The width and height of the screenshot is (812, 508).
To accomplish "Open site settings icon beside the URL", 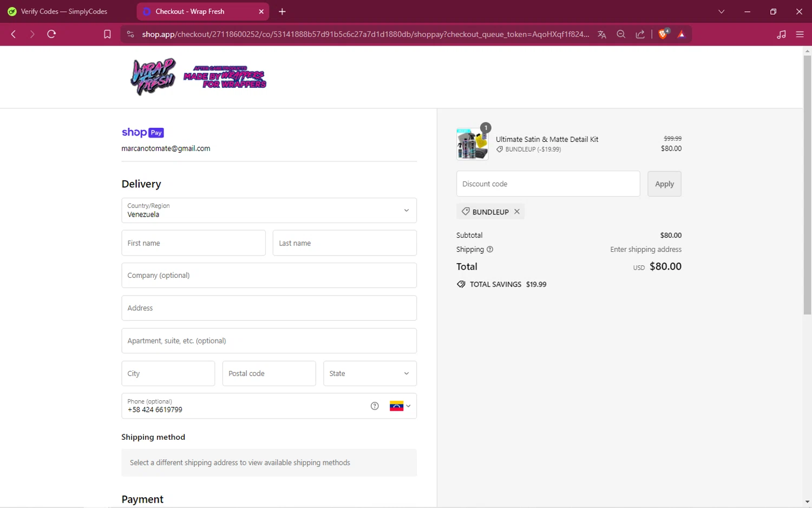I will [130, 34].
